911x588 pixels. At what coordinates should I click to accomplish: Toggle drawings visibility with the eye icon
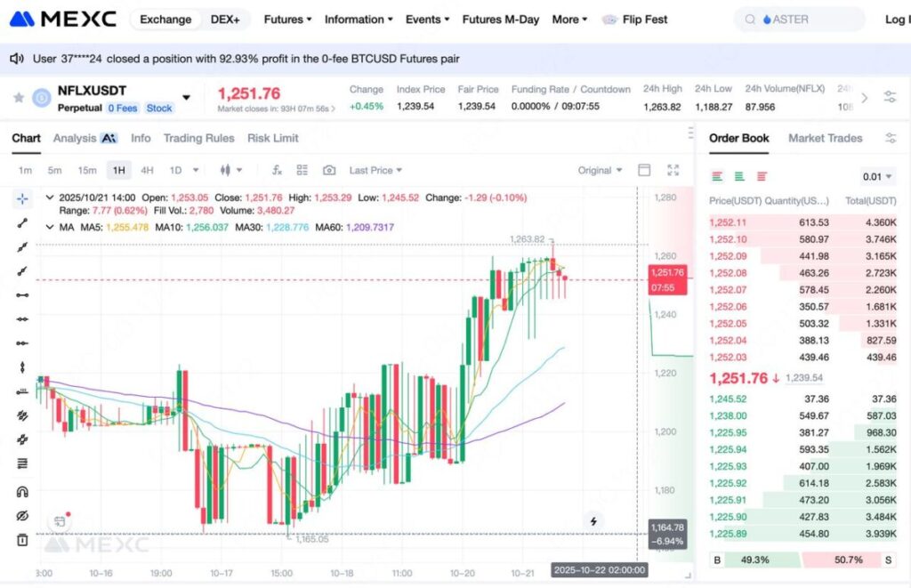point(22,516)
